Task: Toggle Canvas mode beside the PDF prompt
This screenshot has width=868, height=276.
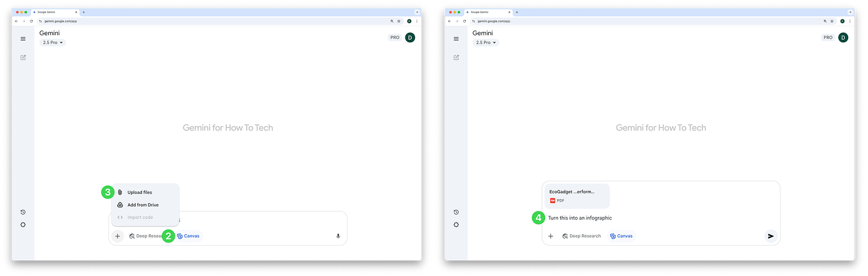Action: (x=622, y=236)
